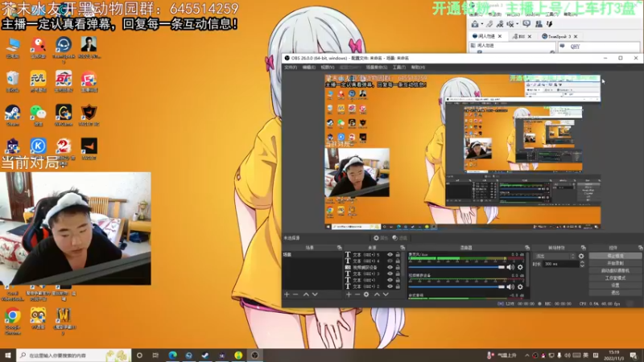Open source properties gear in Sources toolbar
The width and height of the screenshot is (644, 362).
point(366,294)
